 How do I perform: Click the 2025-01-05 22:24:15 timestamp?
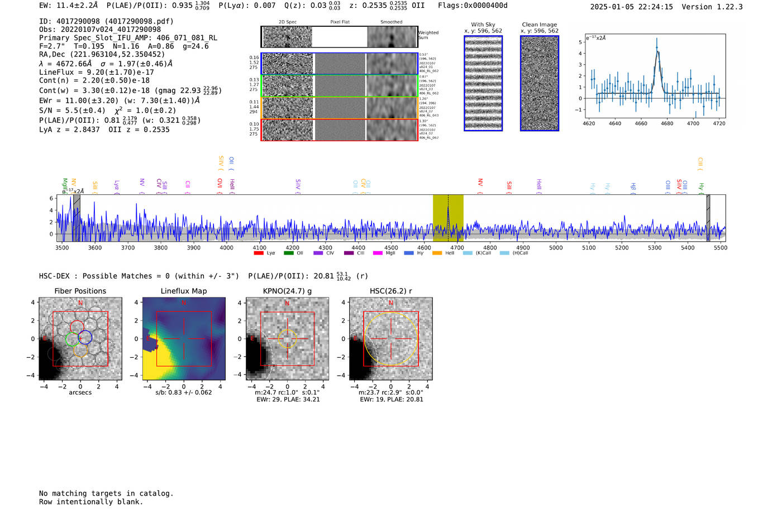coord(632,7)
